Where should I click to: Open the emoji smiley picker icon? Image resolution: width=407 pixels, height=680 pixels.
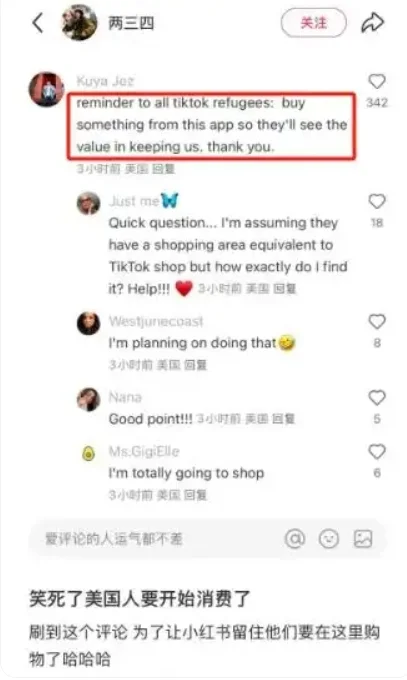click(329, 539)
